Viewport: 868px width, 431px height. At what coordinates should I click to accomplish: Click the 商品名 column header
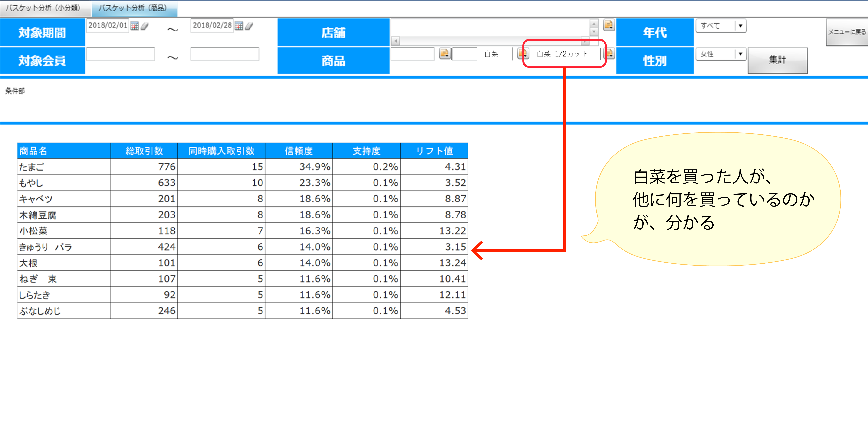(64, 151)
